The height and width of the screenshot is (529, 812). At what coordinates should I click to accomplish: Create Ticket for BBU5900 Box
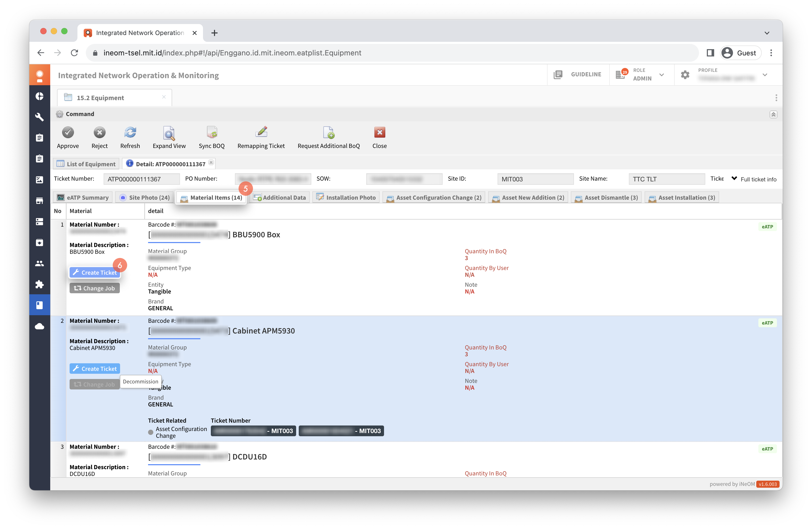95,272
